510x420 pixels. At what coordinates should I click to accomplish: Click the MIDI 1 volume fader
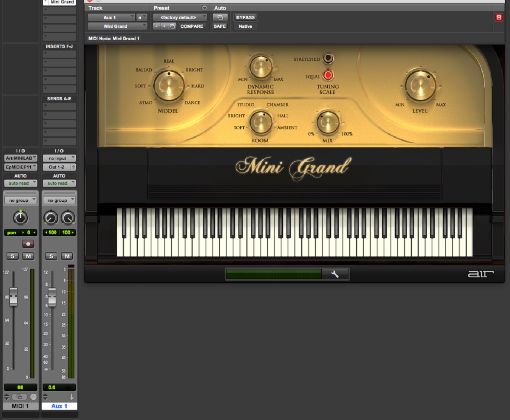(x=13, y=296)
